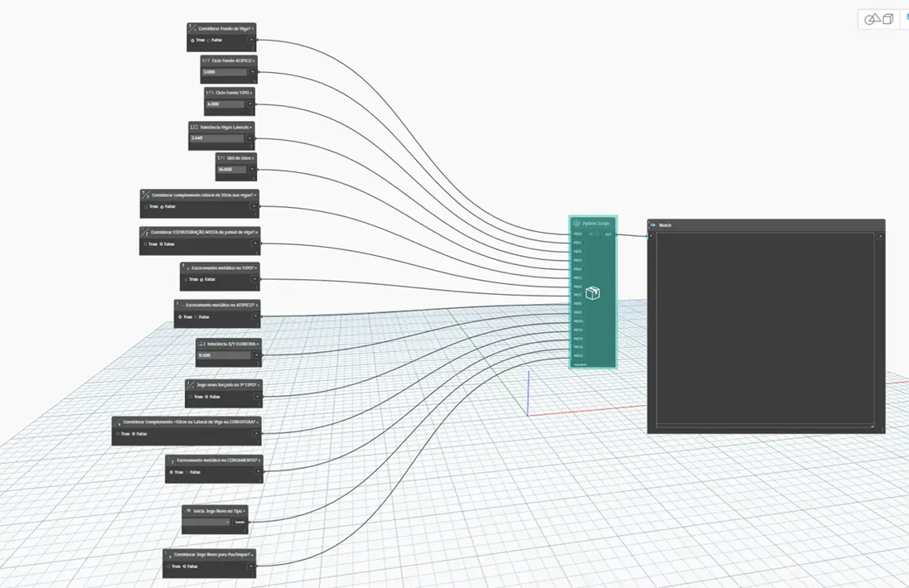Click output port of complemento lateral 10cm node

[x=254, y=206]
